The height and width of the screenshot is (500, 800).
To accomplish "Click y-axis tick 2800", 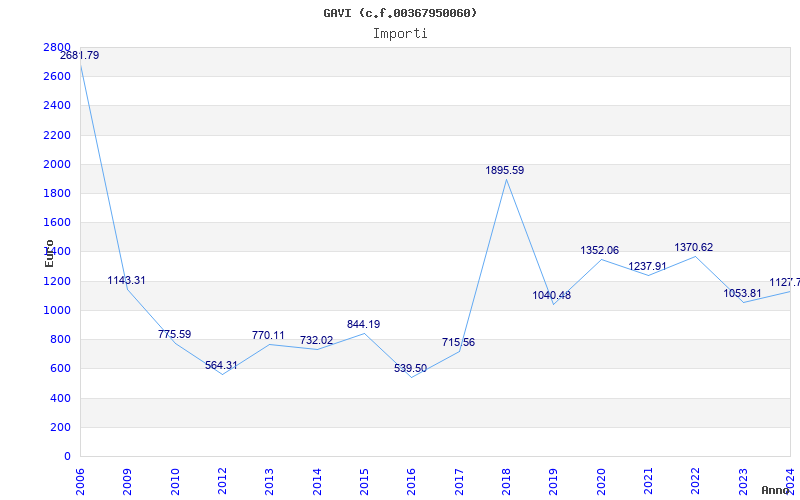I will [57, 47].
